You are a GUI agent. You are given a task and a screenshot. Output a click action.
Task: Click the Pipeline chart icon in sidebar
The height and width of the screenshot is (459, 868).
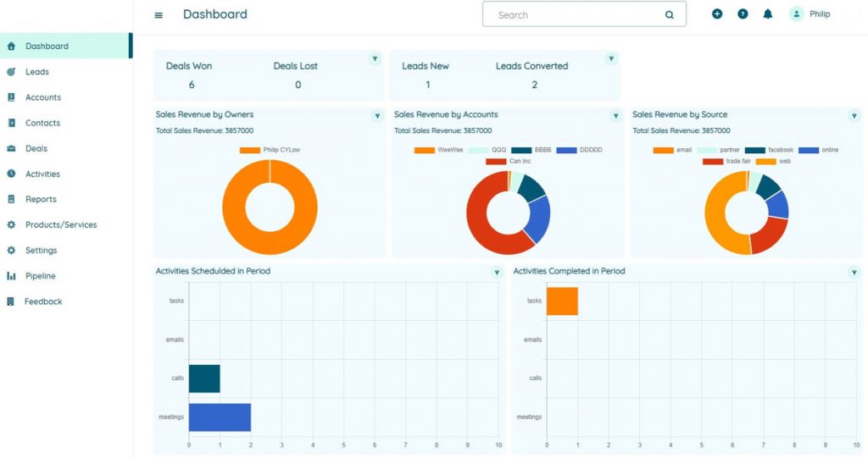(11, 276)
